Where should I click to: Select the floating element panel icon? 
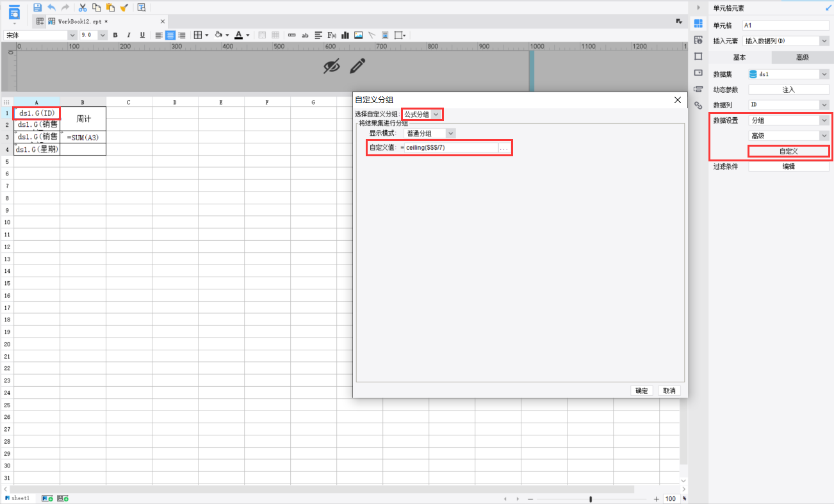[699, 56]
